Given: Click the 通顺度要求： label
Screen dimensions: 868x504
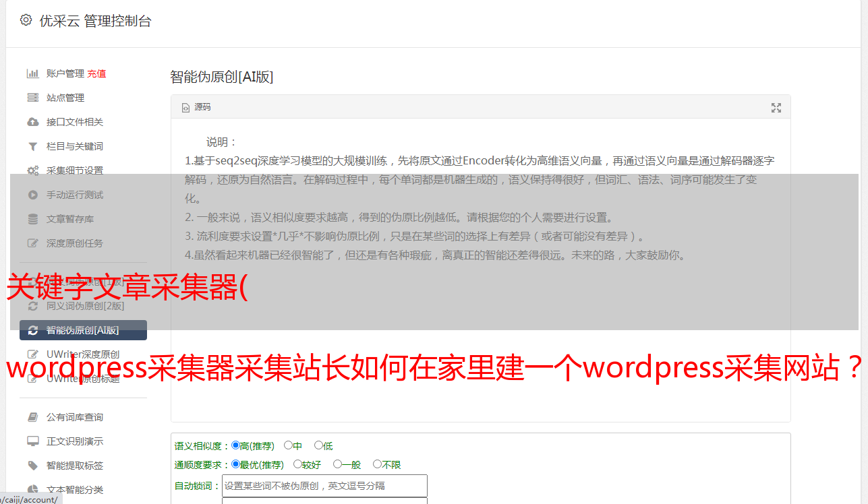Looking at the screenshot, I should (202, 465).
